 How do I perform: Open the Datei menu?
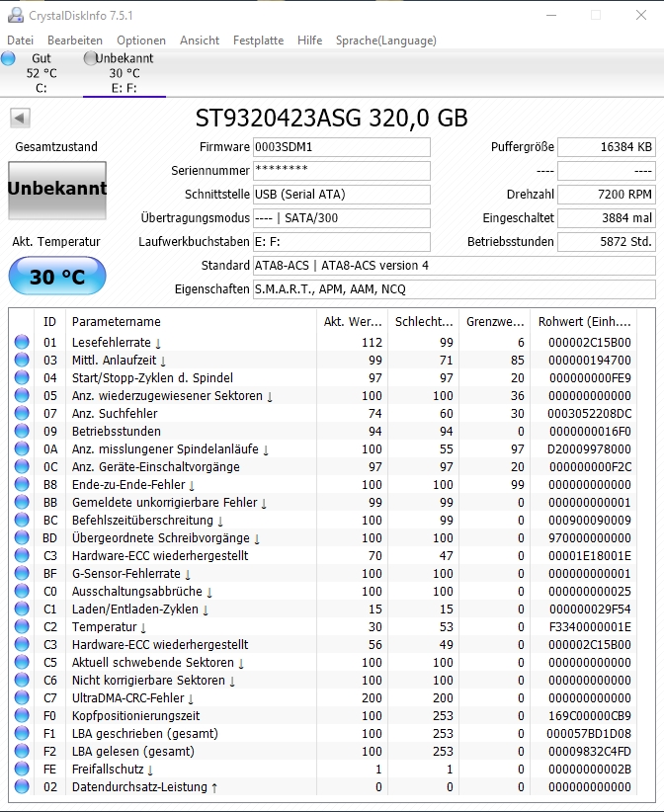(20, 41)
